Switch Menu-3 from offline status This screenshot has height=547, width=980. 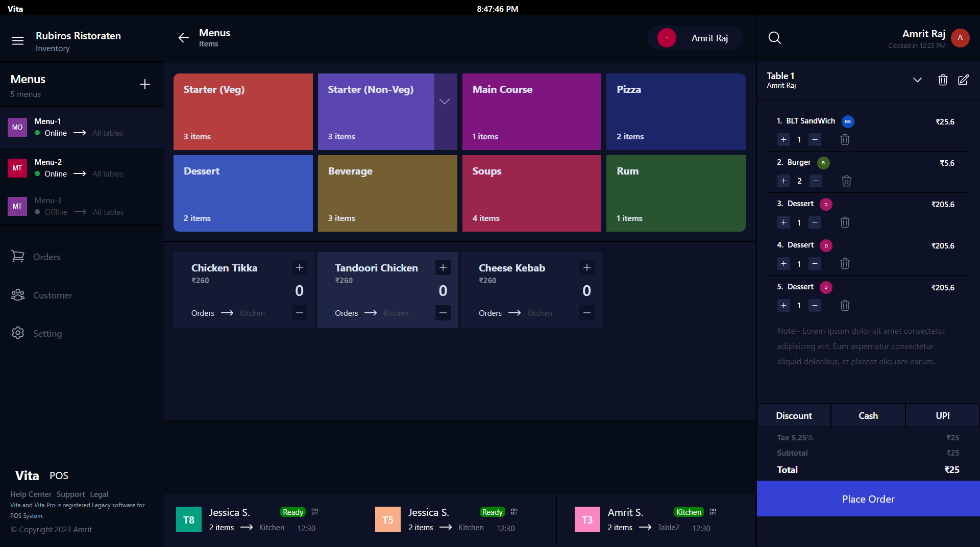37,212
